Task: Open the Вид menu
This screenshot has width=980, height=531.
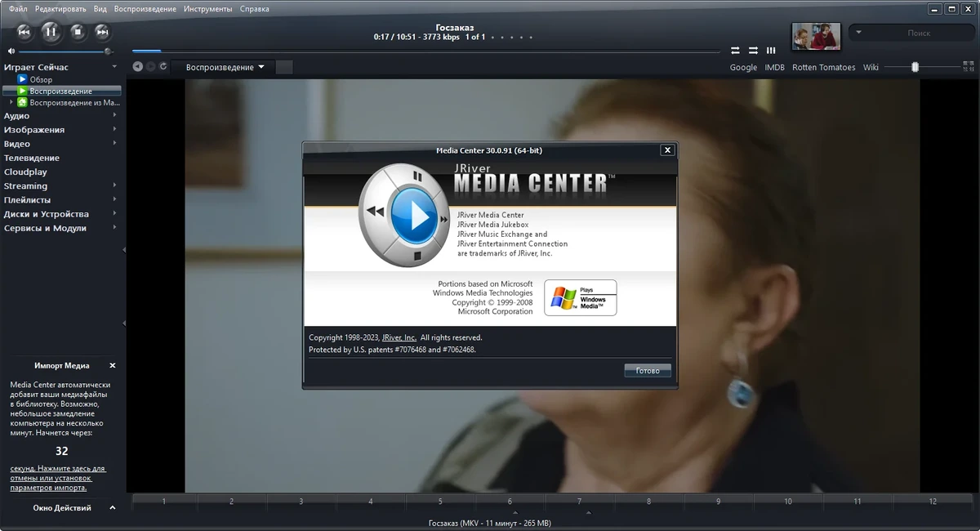Action: [x=100, y=9]
